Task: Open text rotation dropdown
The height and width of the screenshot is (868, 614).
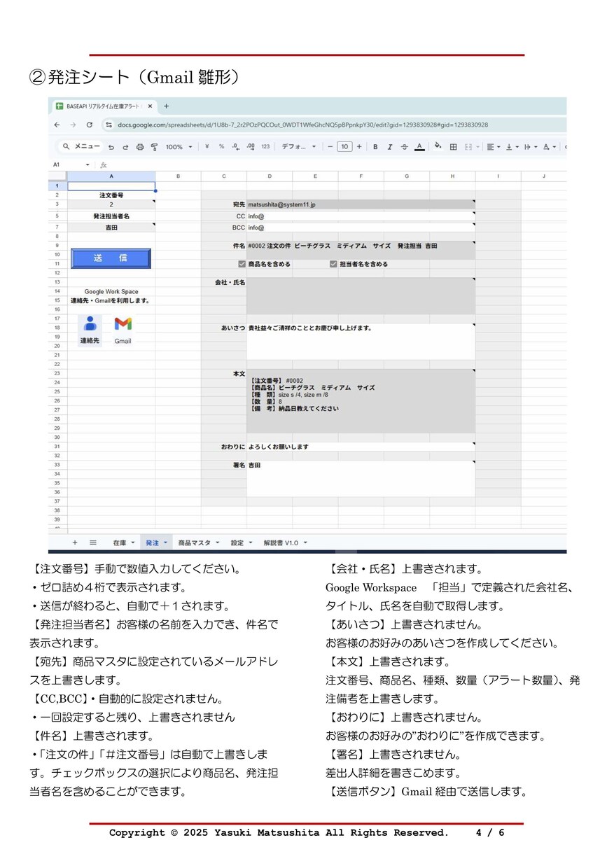Action: click(x=550, y=147)
